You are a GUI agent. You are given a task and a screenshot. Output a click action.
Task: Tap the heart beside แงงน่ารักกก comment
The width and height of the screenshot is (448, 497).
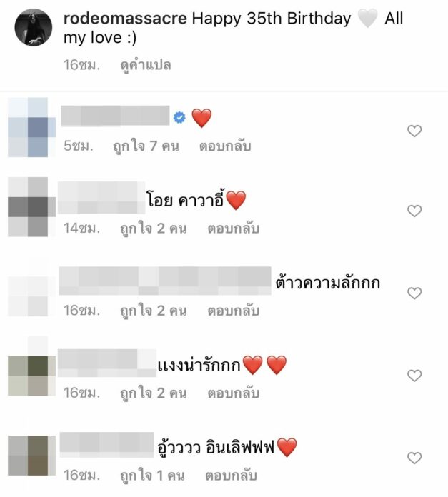click(x=414, y=376)
